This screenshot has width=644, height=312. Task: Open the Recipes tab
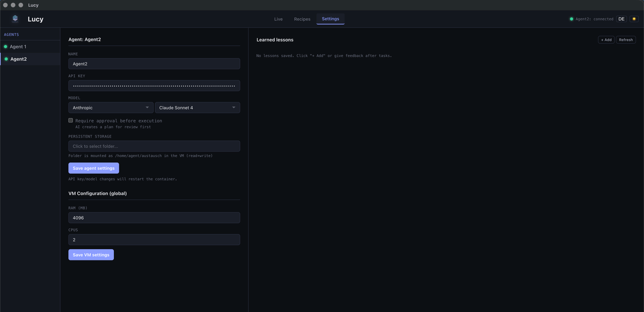(302, 18)
